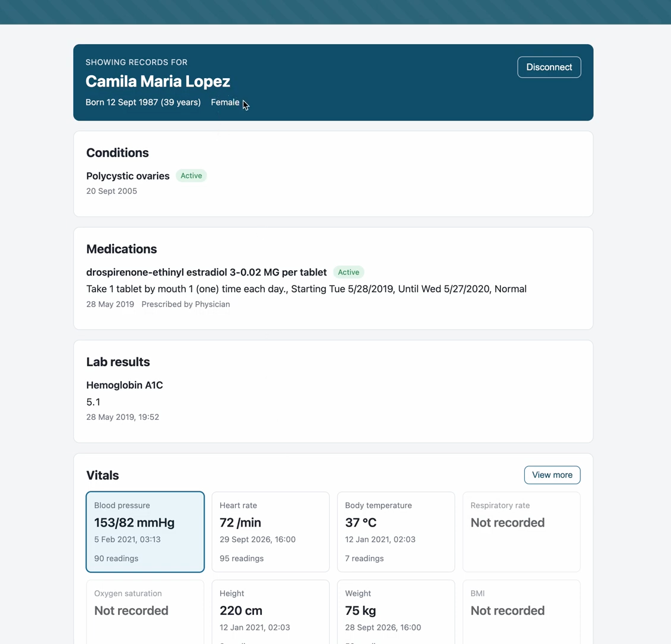Click the lab timestamp 28 May 2019, 19:52
This screenshot has width=671, height=644.
(x=123, y=417)
